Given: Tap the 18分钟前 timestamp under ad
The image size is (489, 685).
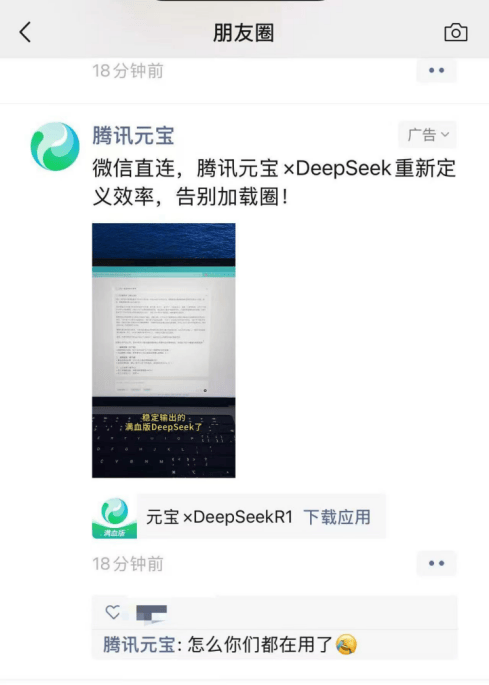Looking at the screenshot, I should [x=128, y=564].
